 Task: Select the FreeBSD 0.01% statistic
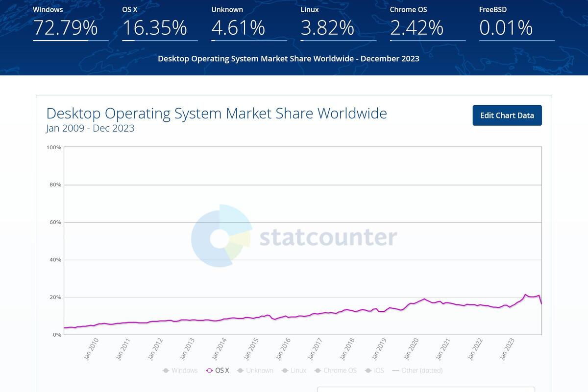[x=516, y=23]
